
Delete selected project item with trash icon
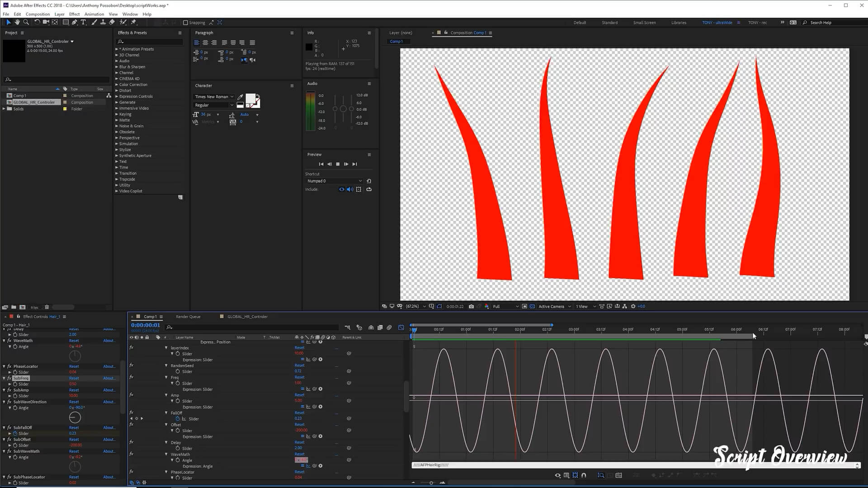(x=47, y=307)
